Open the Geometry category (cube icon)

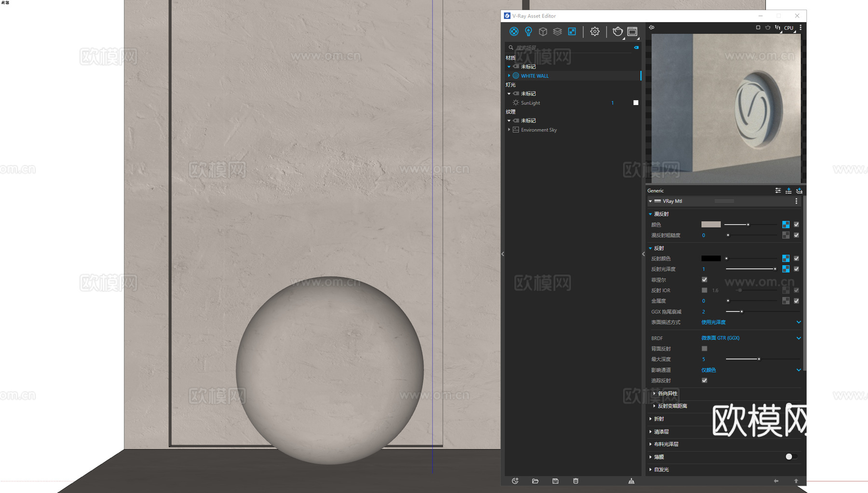coord(543,31)
